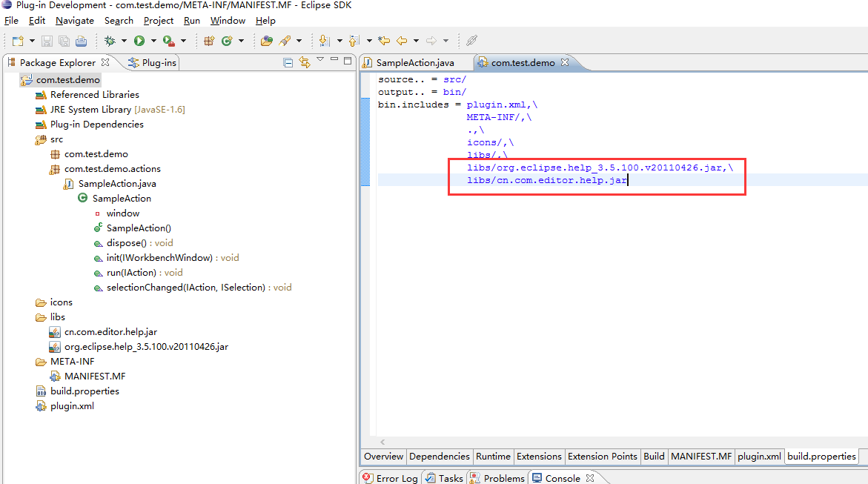This screenshot has height=484, width=868.
Task: Select the src source folder
Action: pyautogui.click(x=56, y=139)
